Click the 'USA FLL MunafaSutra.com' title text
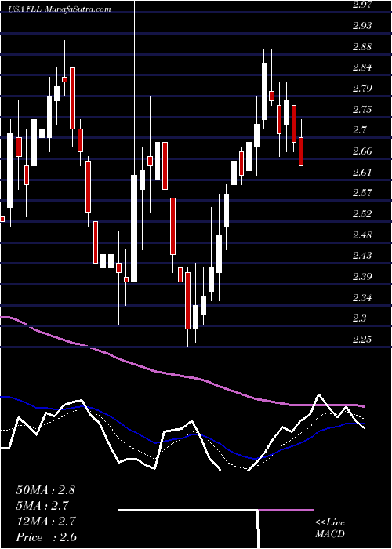This screenshot has height=549, width=392. (60, 9)
